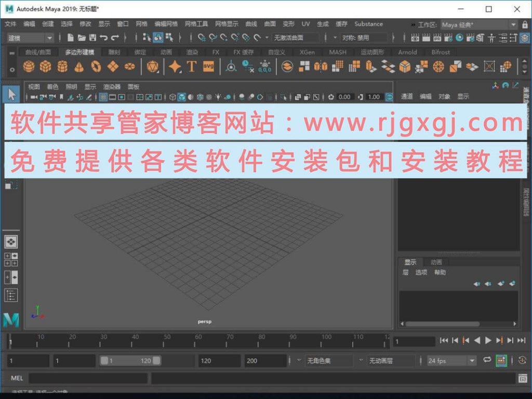Click the Mirror shelf icon
The image size is (532, 399).
coord(321,66)
